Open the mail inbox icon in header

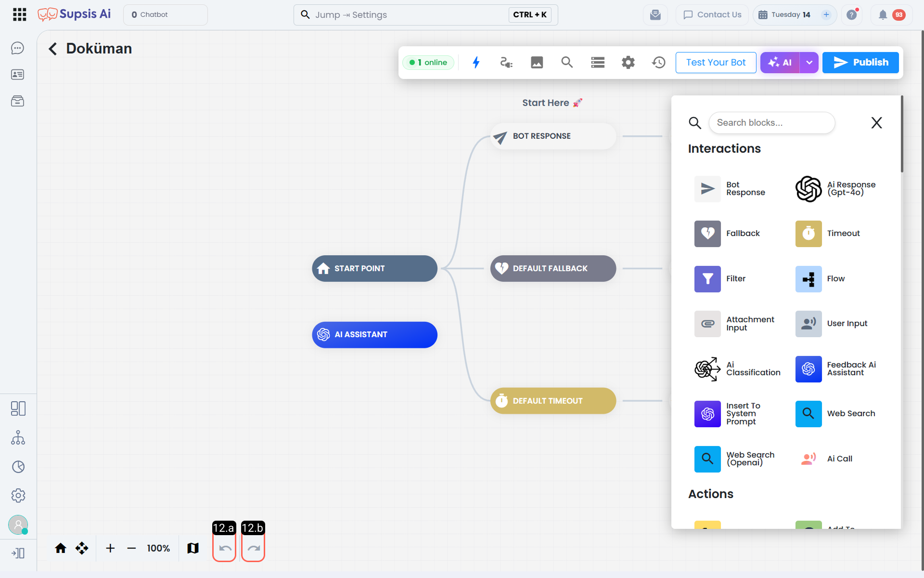[x=655, y=15]
